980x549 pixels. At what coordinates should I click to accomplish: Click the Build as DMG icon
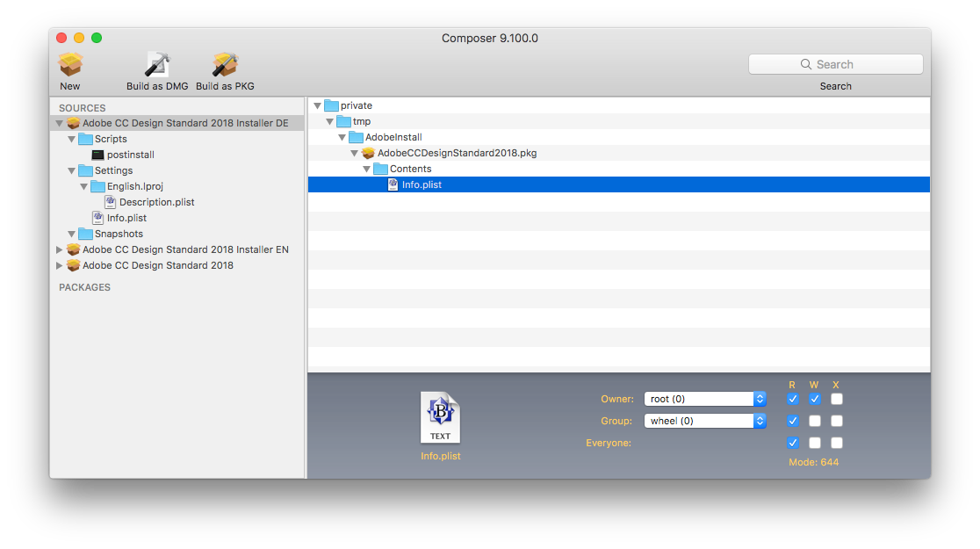pos(157,64)
